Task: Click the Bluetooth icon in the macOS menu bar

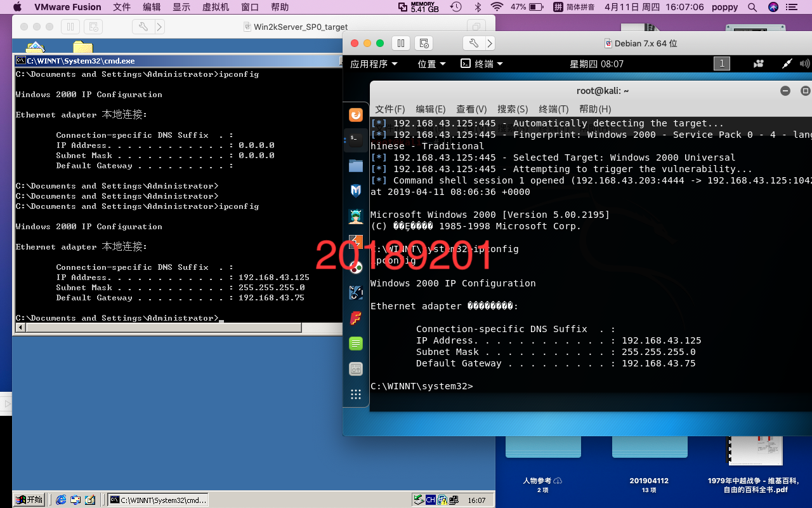Action: tap(478, 7)
